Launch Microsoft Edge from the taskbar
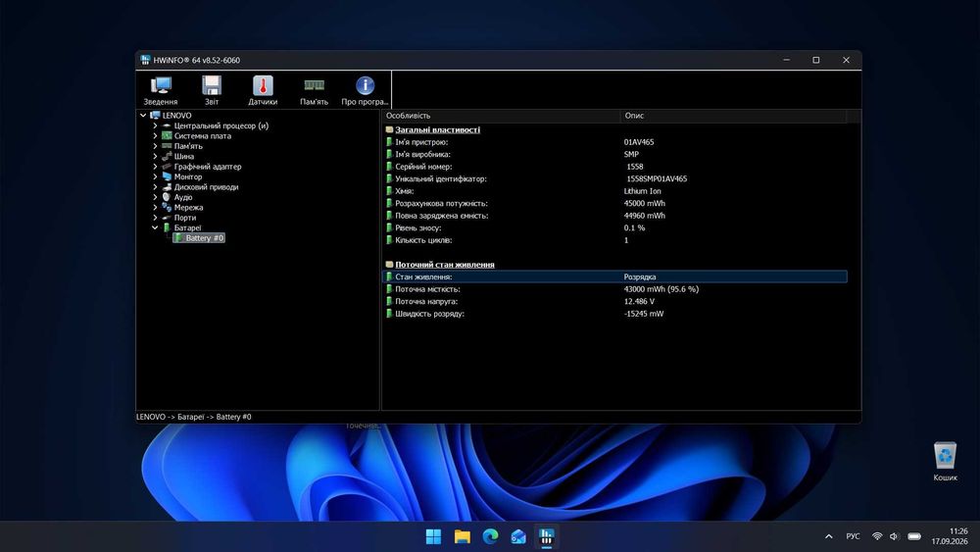Screen dimensions: 980x552 click(x=490, y=536)
